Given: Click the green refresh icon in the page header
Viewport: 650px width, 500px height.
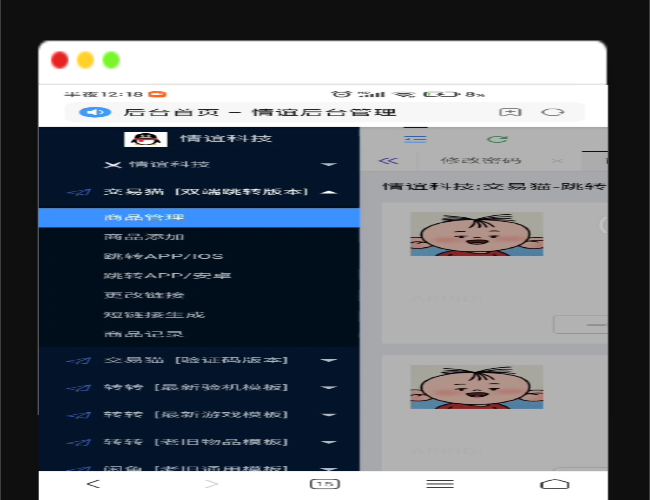Looking at the screenshot, I should pos(497,139).
